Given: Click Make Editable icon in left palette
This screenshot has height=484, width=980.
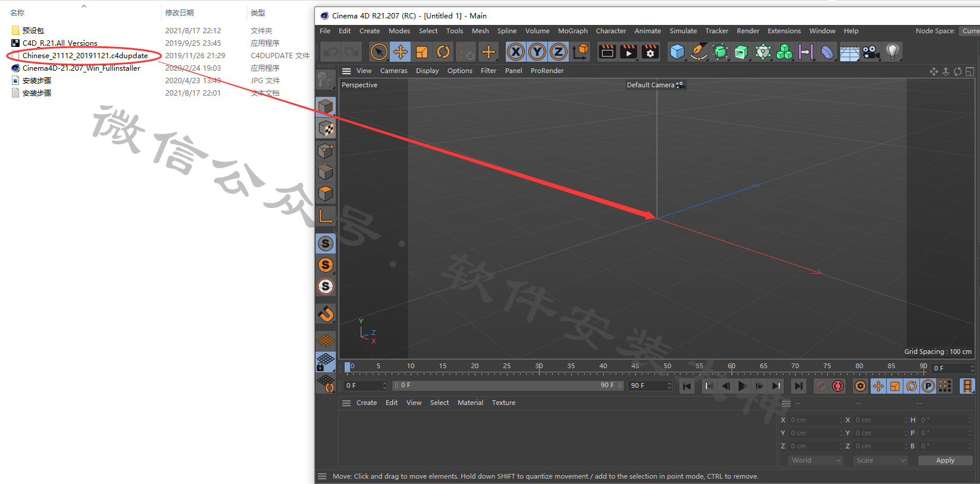Looking at the screenshot, I should (326, 80).
